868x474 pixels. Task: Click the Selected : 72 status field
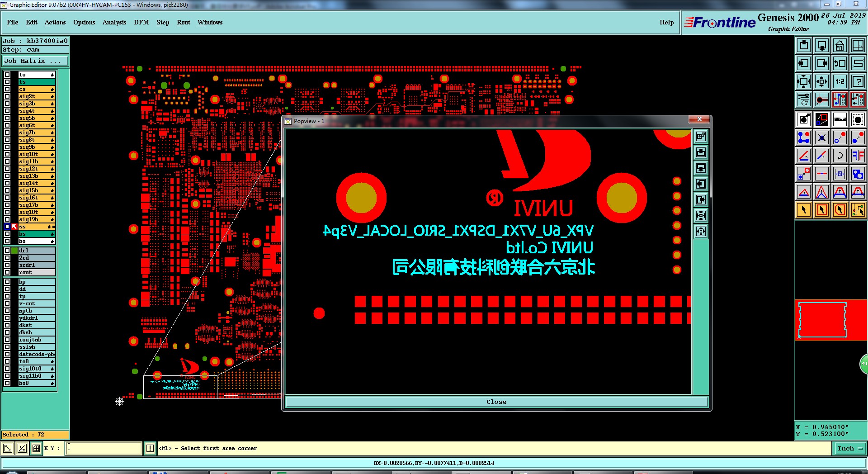35,435
